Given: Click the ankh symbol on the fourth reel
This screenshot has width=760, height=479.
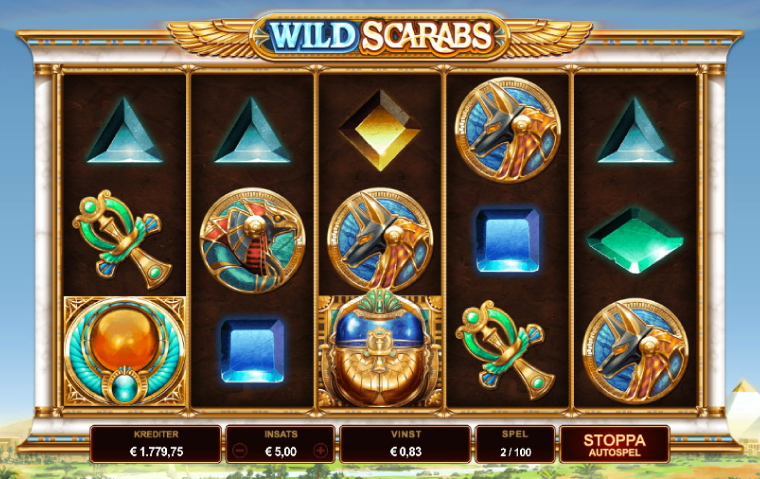Looking at the screenshot, I should pos(505,350).
